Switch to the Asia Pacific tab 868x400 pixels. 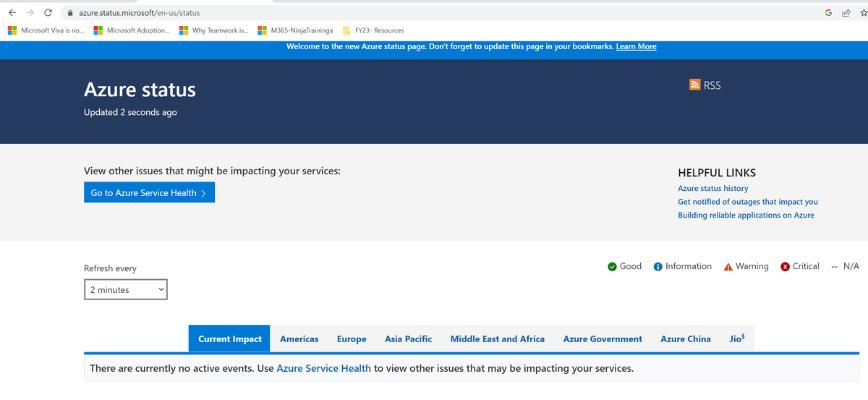coord(408,339)
